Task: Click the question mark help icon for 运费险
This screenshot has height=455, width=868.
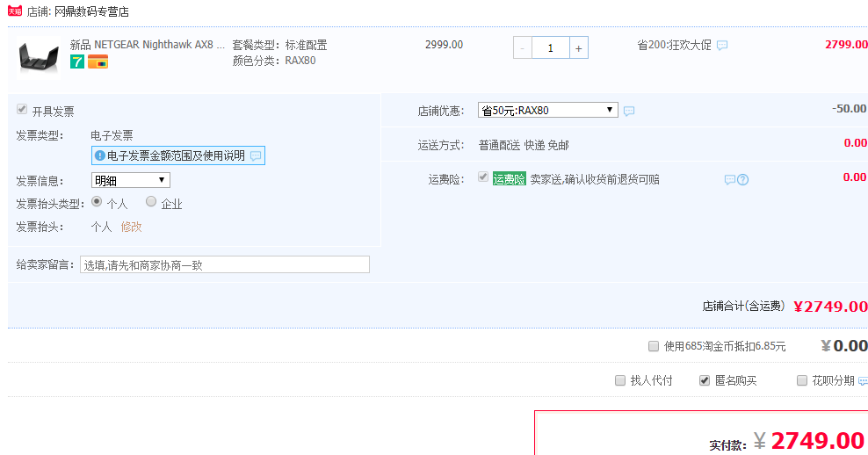Action: click(743, 180)
